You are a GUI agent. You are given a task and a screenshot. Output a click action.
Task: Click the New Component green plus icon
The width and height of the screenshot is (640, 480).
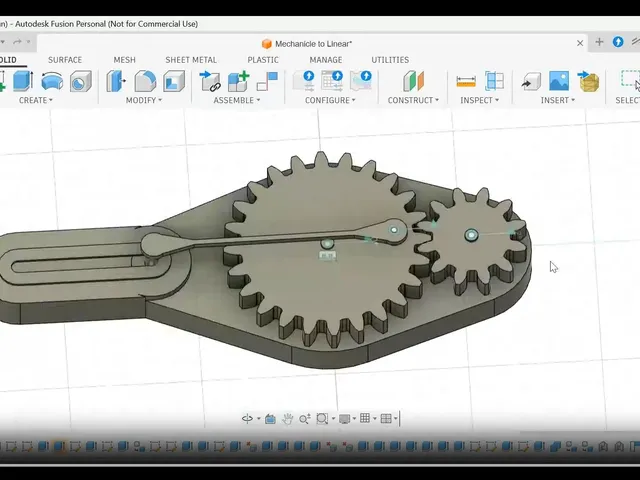pyautogui.click(x=238, y=81)
